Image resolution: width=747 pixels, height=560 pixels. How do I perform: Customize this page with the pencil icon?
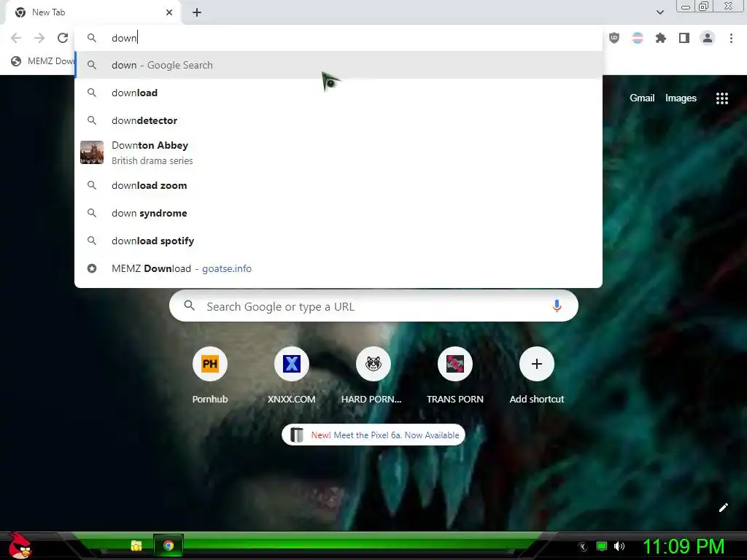[x=723, y=507]
